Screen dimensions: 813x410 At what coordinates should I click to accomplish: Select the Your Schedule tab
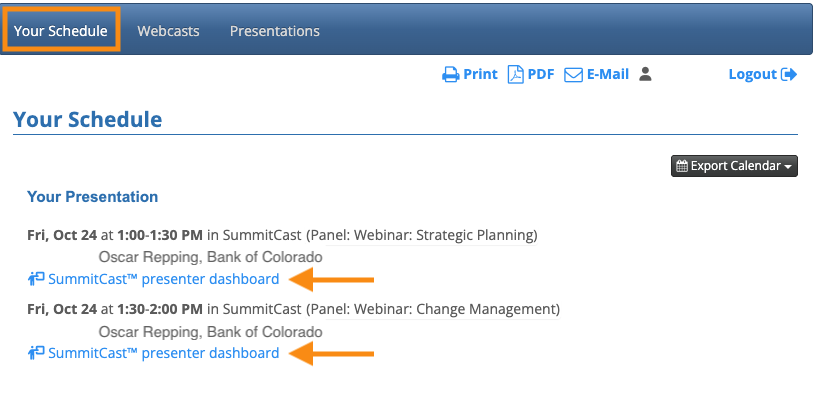tap(61, 31)
